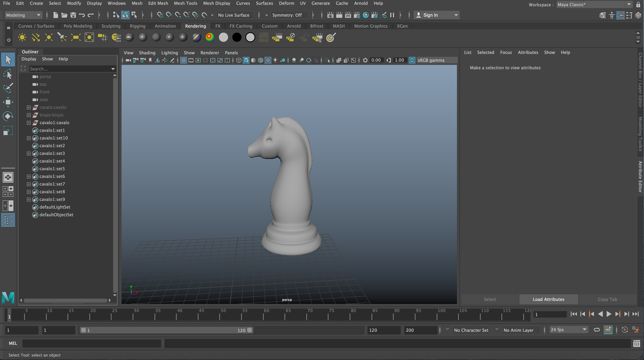The image size is (644, 360).
Task: Toggle the auto keyframe button
Action: click(624, 330)
